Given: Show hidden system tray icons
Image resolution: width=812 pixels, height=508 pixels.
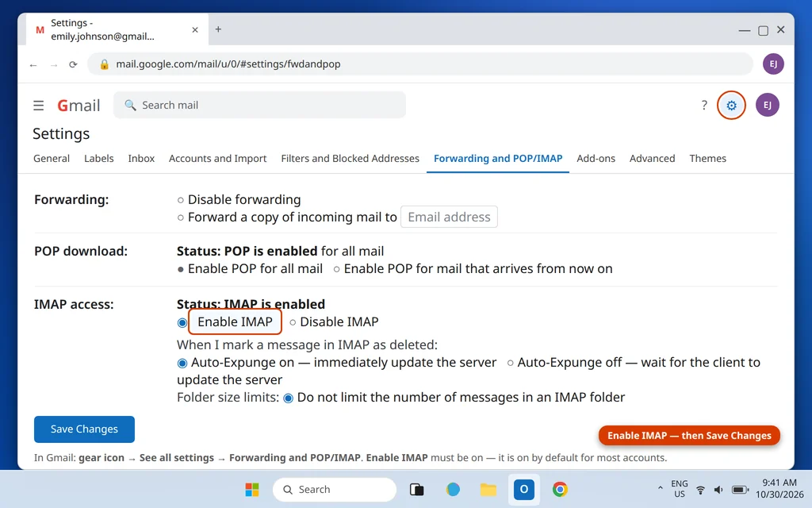Looking at the screenshot, I should click(x=660, y=488).
